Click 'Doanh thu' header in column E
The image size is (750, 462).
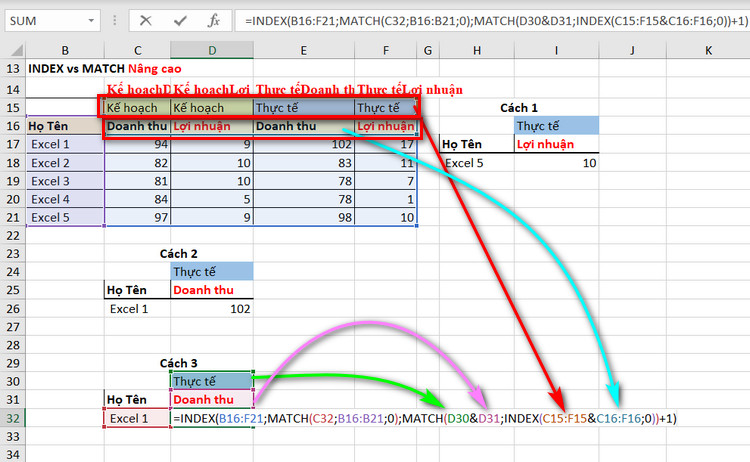(x=304, y=126)
